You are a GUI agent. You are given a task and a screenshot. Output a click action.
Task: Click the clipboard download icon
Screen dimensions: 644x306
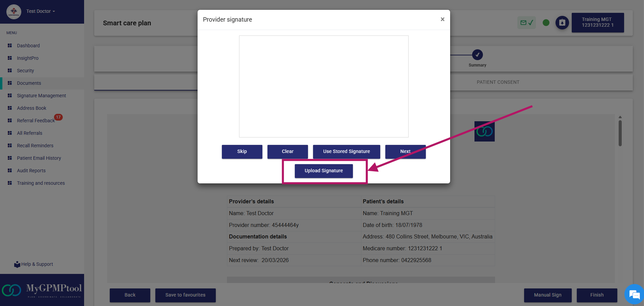[562, 23]
